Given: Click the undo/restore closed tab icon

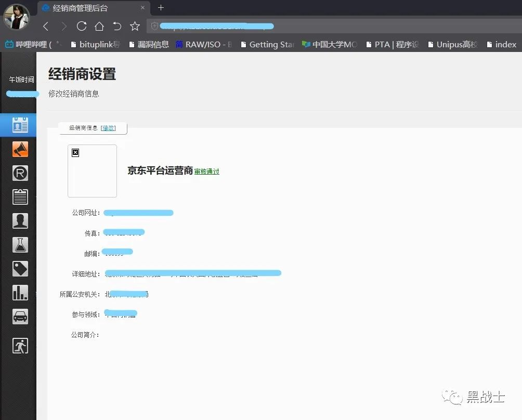Looking at the screenshot, I should point(117,26).
